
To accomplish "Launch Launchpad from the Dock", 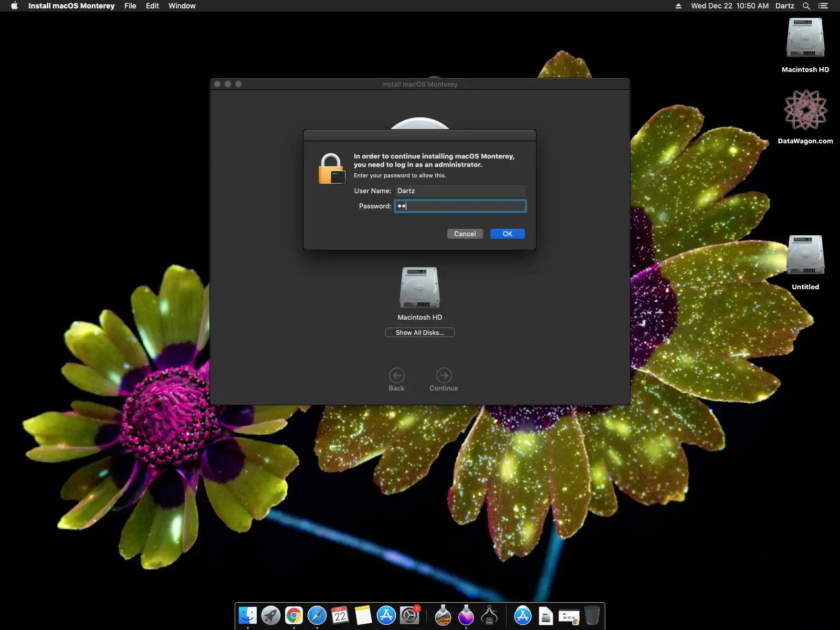I will pyautogui.click(x=271, y=615).
